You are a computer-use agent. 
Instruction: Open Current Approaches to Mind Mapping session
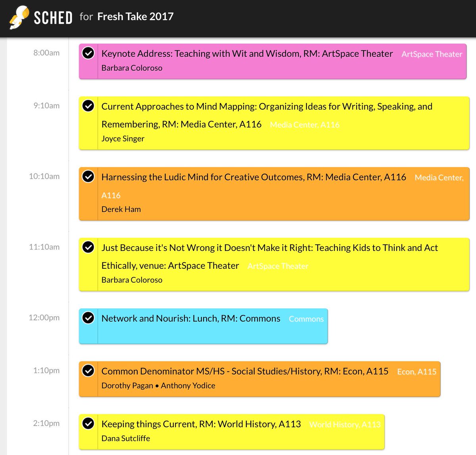267,115
